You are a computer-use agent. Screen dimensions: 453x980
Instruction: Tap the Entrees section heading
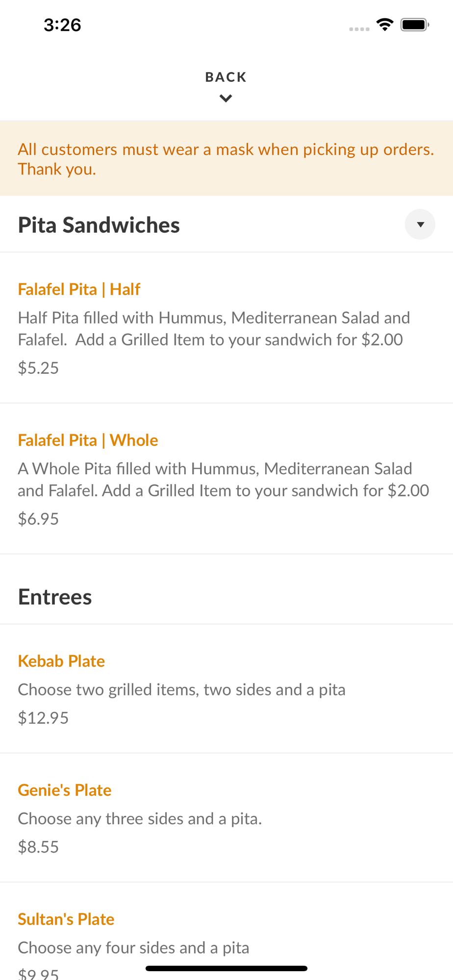click(55, 597)
